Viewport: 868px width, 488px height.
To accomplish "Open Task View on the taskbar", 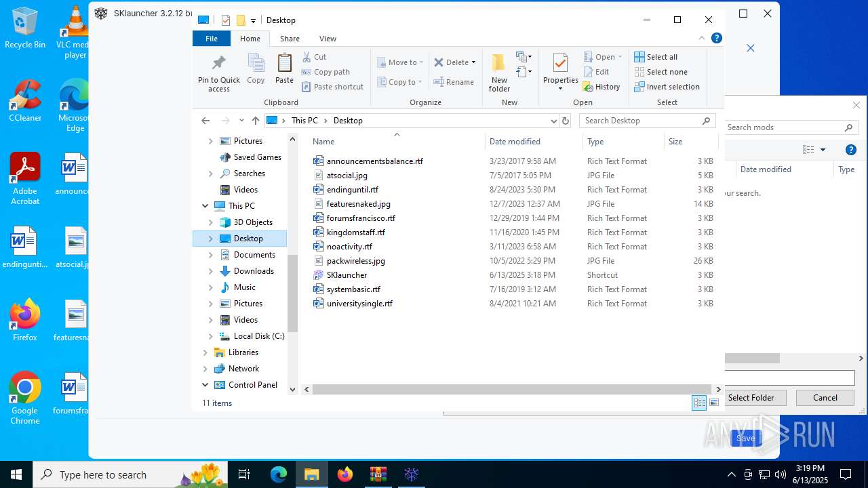I will coord(245,474).
